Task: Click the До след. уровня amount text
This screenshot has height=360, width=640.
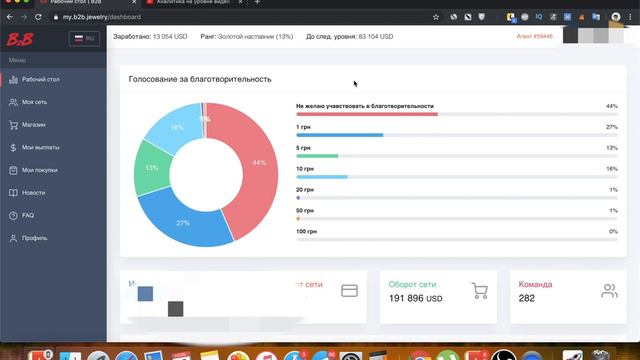Action: pos(349,36)
